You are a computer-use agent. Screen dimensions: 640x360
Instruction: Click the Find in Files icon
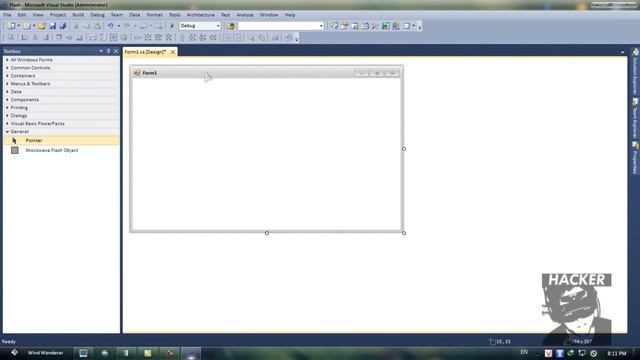coord(231,26)
